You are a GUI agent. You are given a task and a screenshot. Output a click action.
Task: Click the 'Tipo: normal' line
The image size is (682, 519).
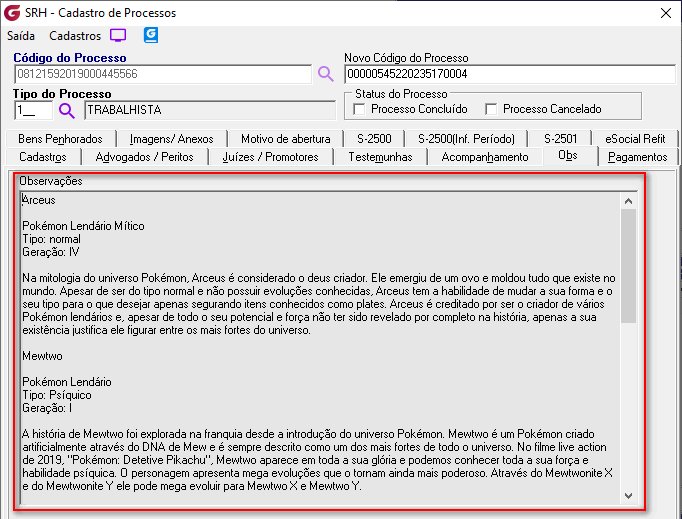pos(52,239)
